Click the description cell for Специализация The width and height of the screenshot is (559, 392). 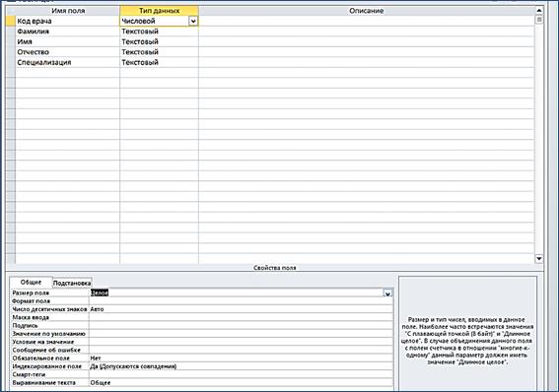[x=367, y=62]
